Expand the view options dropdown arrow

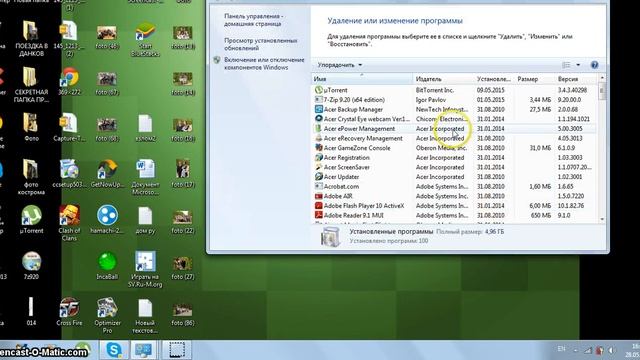(578, 65)
